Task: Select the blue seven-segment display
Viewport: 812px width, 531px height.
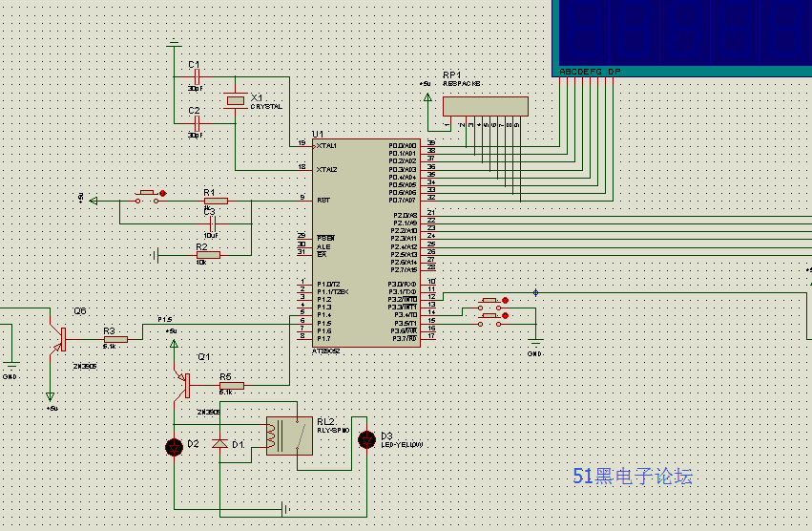Action: coord(682,38)
